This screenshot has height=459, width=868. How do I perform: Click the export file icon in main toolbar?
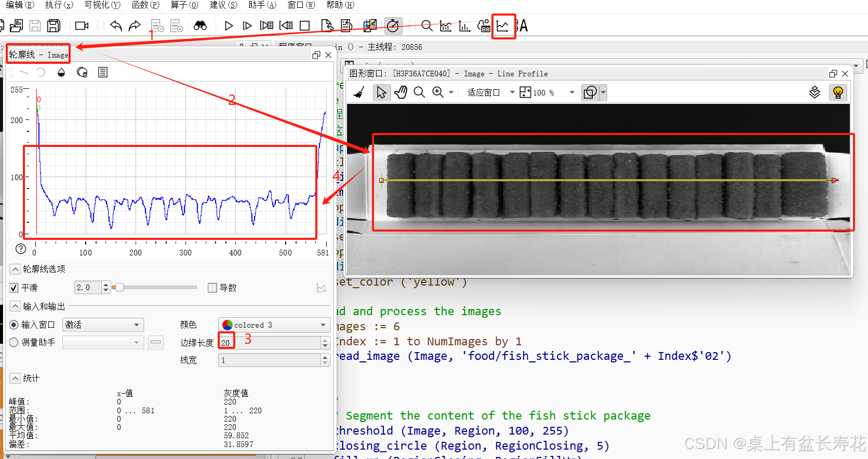(x=327, y=25)
